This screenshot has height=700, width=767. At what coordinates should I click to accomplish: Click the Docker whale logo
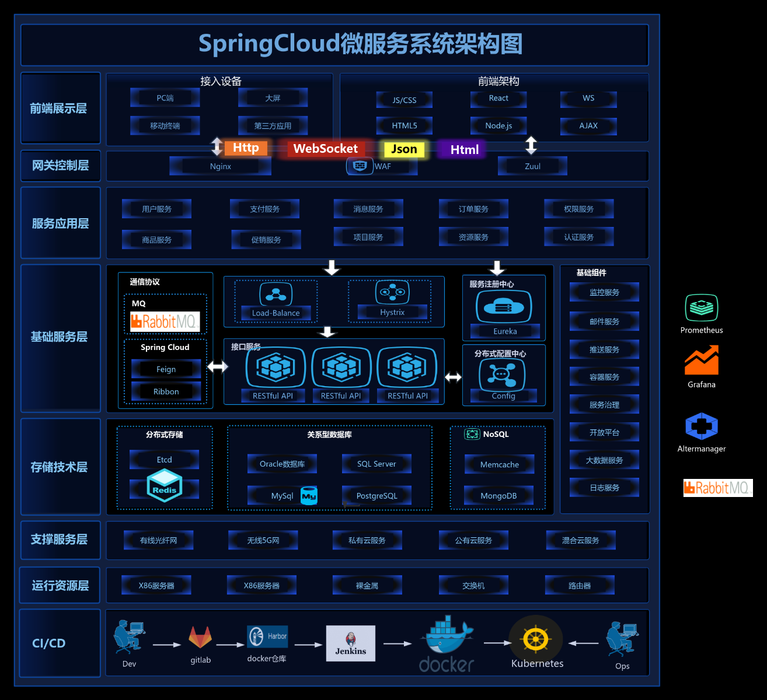coord(446,639)
